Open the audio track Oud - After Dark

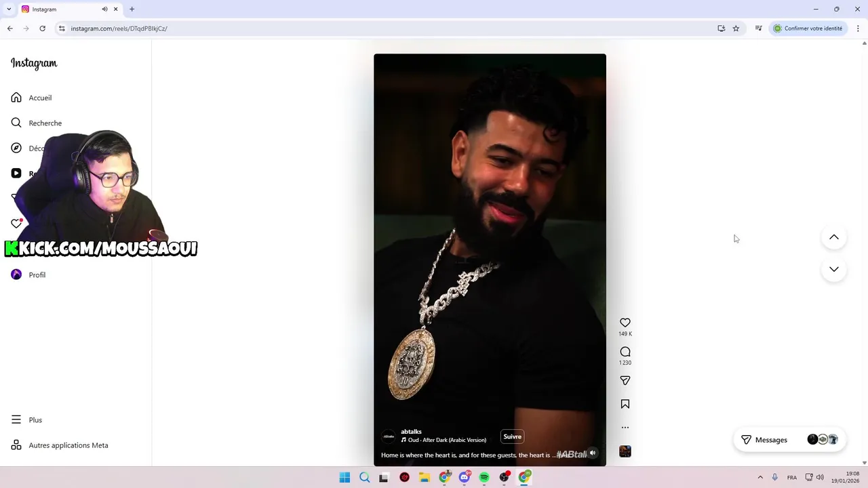[443, 440]
